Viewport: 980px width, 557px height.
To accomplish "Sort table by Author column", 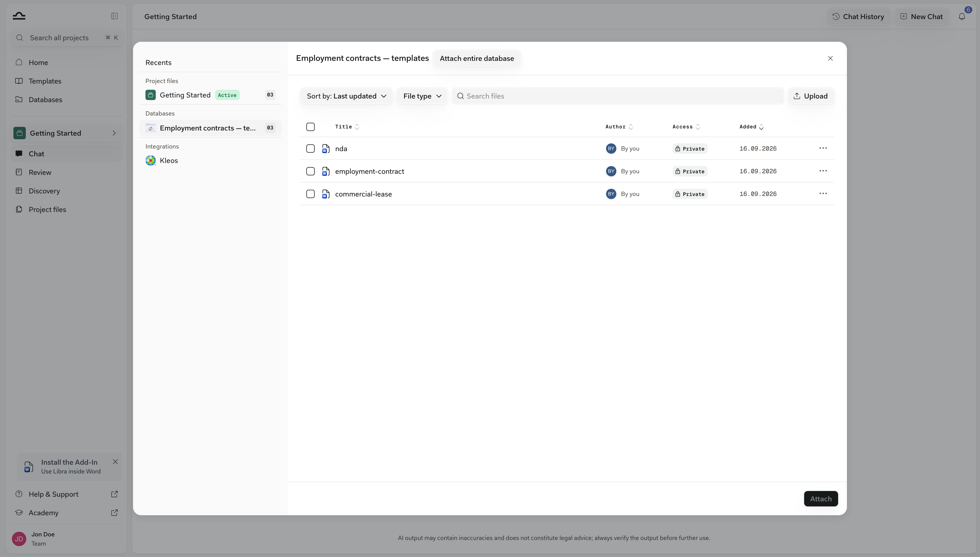I will coord(619,127).
